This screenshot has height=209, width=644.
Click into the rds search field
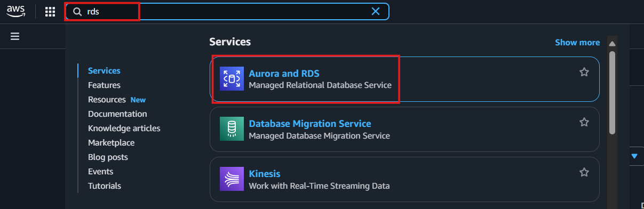point(227,12)
